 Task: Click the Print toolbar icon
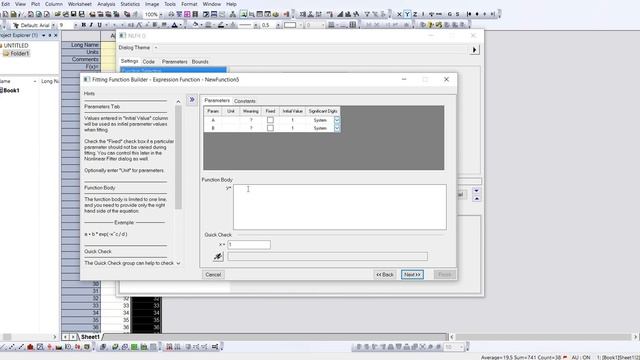171,14
